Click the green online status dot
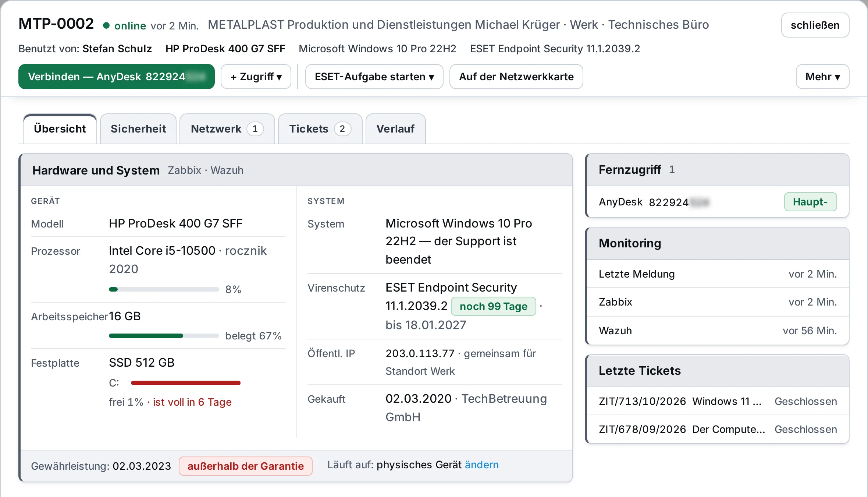Viewport: 868px width, 497px height. pos(106,25)
